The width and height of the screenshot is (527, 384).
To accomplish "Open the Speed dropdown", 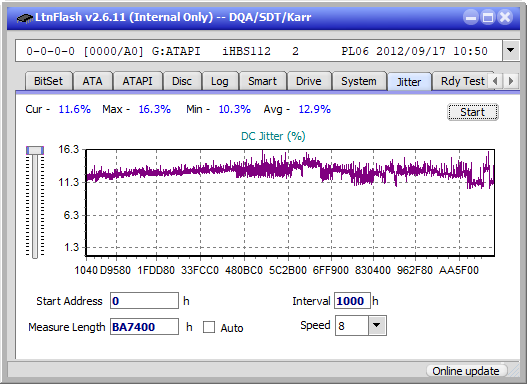I will click(x=377, y=325).
